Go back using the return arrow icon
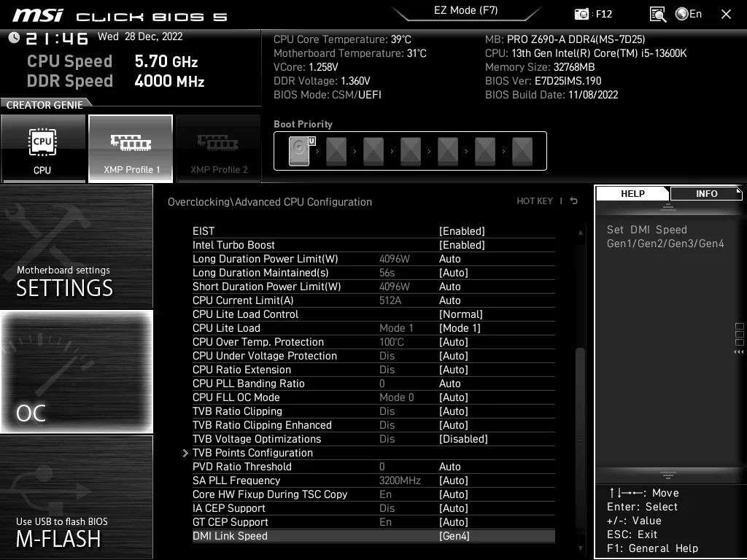 pyautogui.click(x=573, y=201)
